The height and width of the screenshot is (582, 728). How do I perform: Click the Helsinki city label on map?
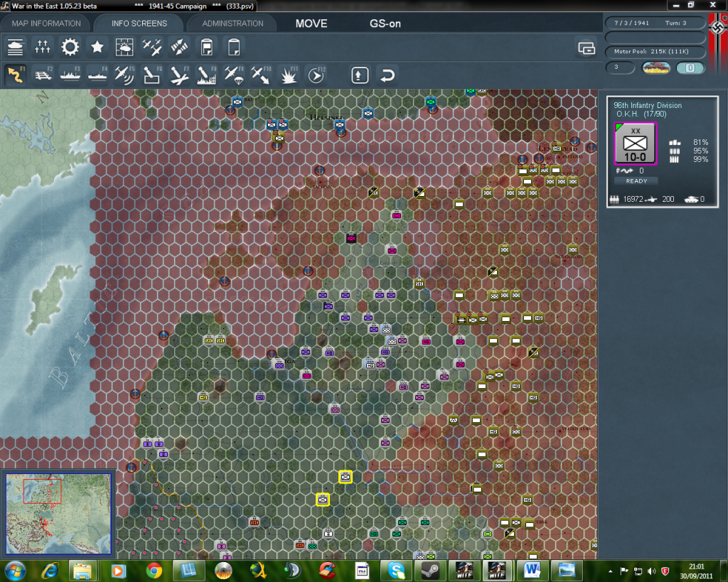(x=326, y=117)
